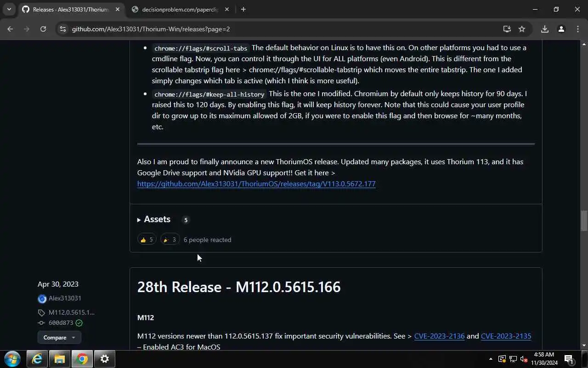Open the CVE-2023-2136 link
The width and height of the screenshot is (588, 368).
[439, 336]
